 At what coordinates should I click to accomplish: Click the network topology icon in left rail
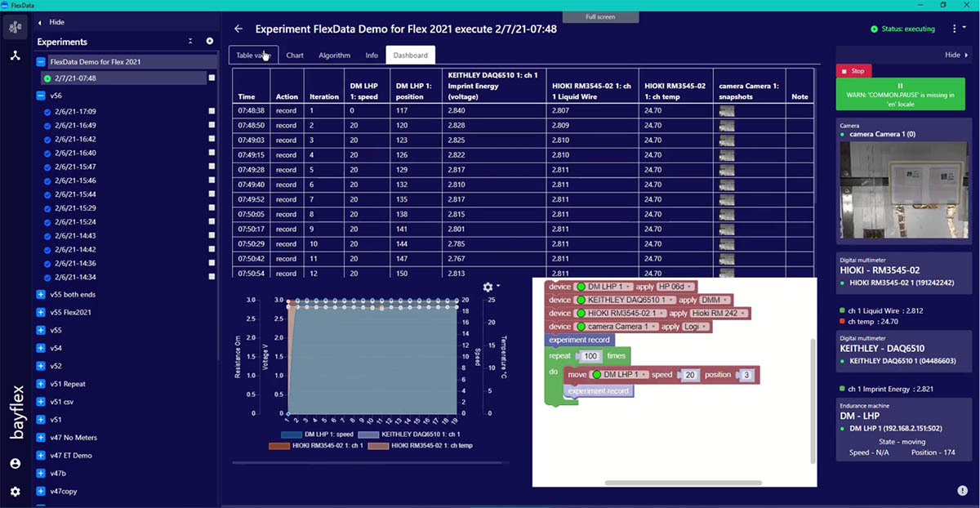[15, 56]
